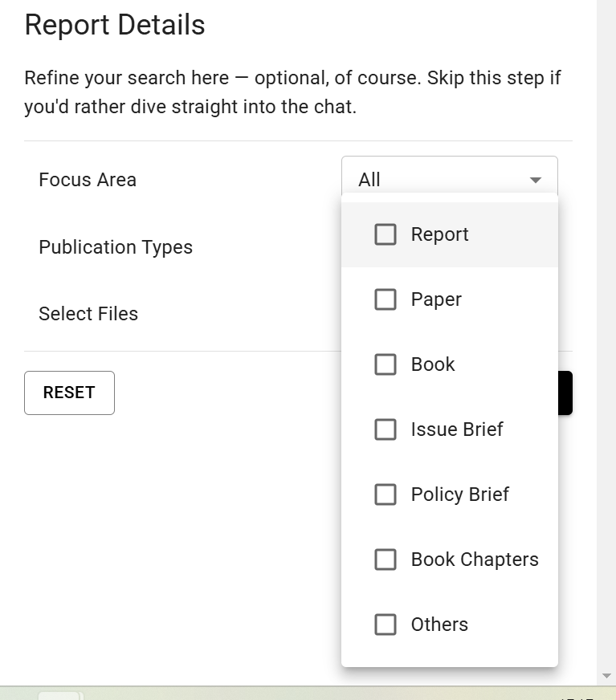This screenshot has height=700, width=616.
Task: Select the 'Book Chapters' option label
Action: (474, 560)
